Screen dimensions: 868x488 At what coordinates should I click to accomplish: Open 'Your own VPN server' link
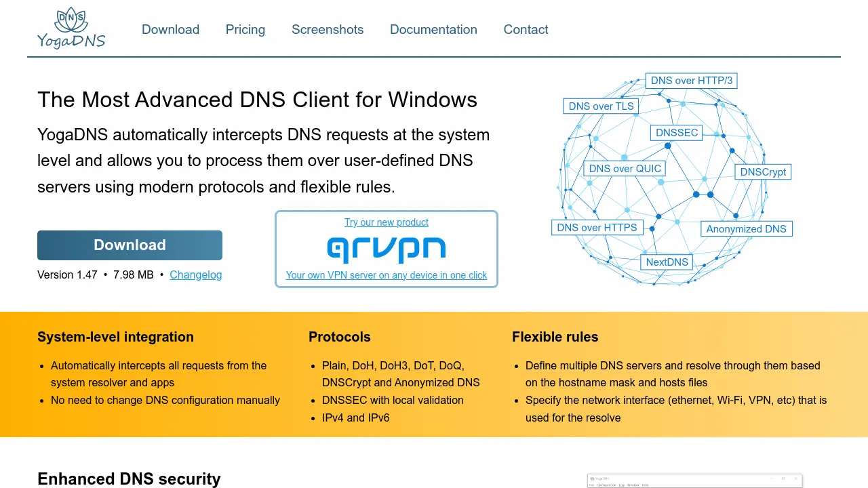[x=387, y=275]
